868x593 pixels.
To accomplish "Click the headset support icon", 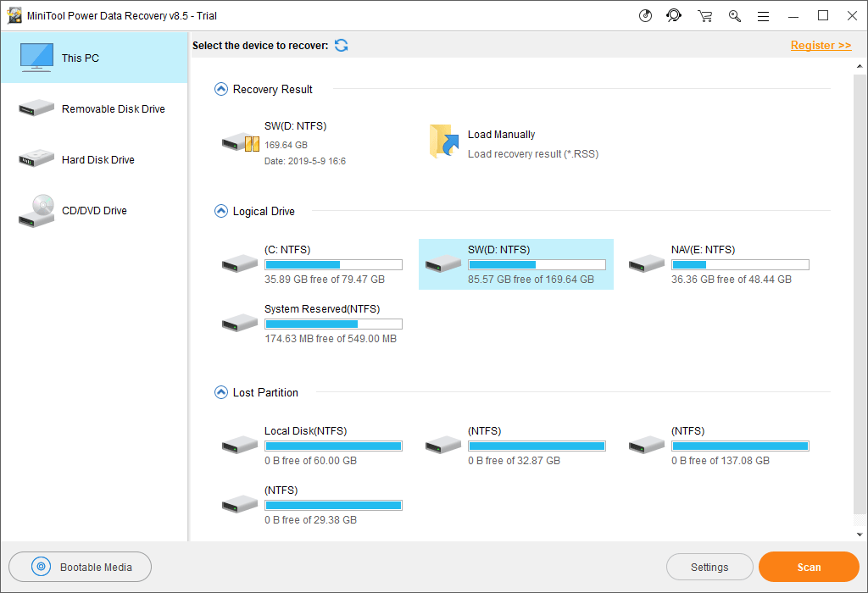I will [674, 15].
